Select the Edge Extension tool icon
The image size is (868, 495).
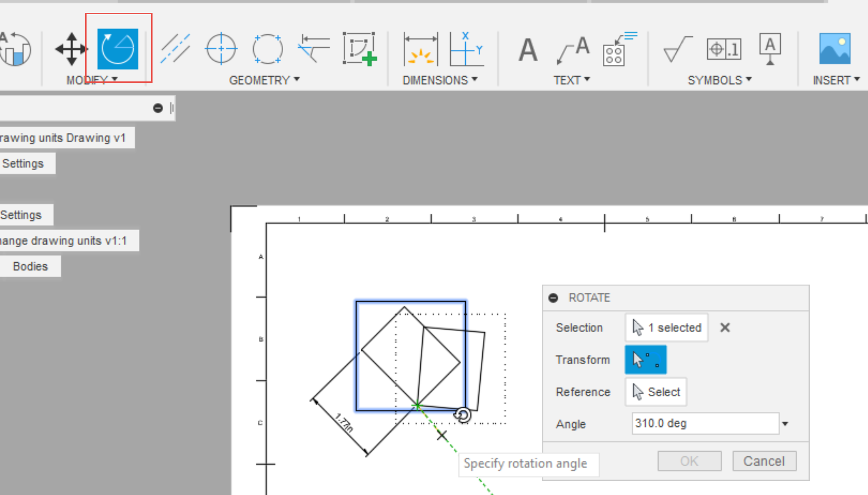coord(314,49)
